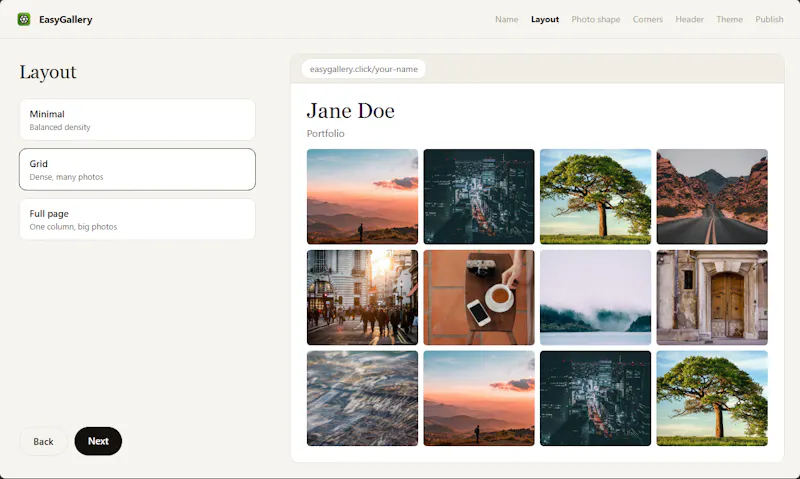Open the top-row night city aerial photo

pyautogui.click(x=479, y=196)
